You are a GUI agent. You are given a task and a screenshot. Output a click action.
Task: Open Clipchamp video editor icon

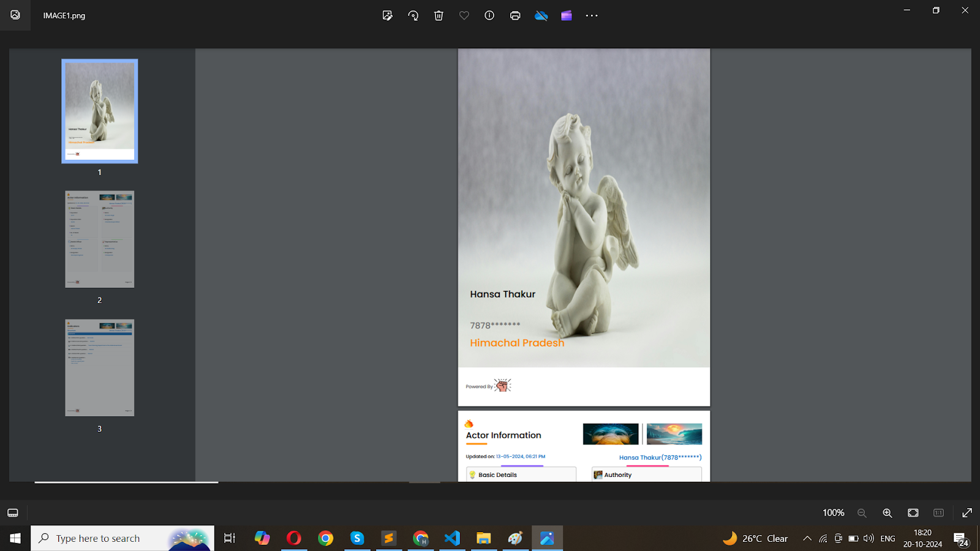567,16
